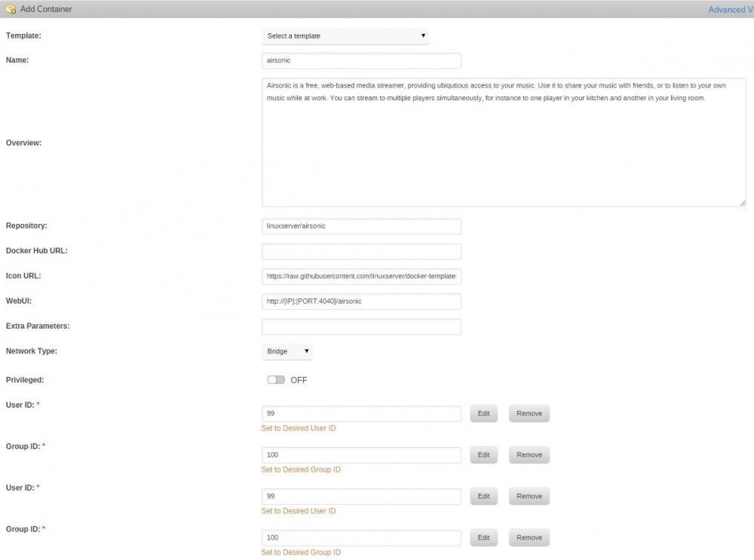Screen dimensions: 754x560
Task: Click the empty Docker Hub URL field
Action: [362, 251]
